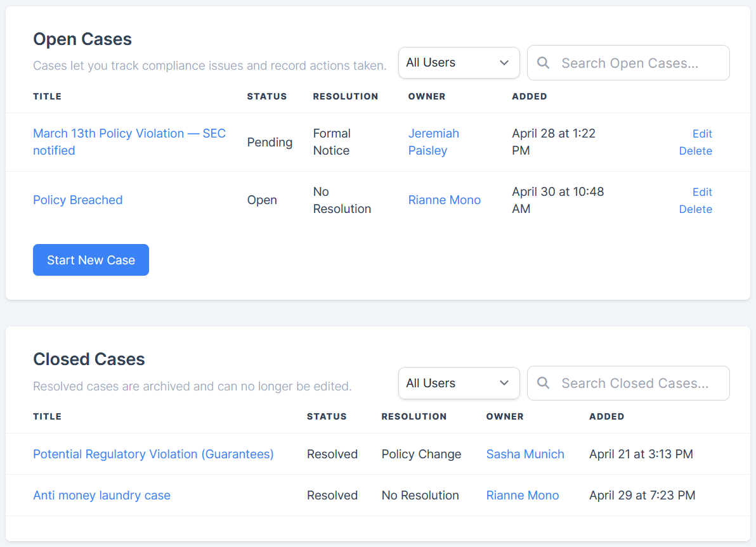Open the Policy Breached case

(77, 200)
